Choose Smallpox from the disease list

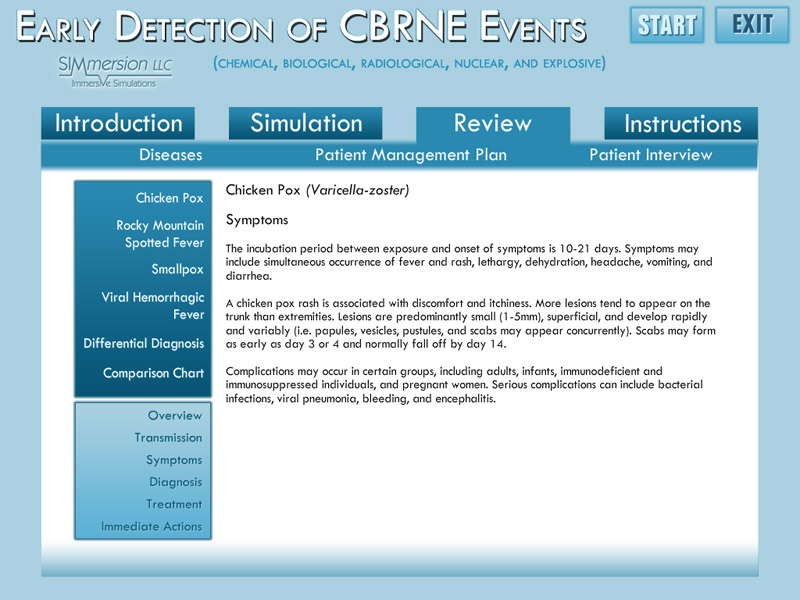click(177, 269)
